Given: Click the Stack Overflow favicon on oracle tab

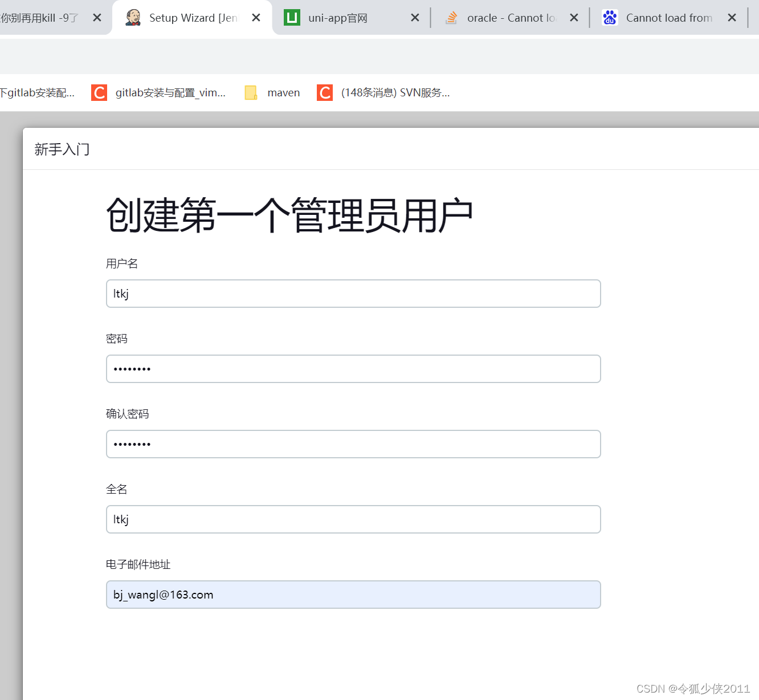Looking at the screenshot, I should [x=451, y=18].
